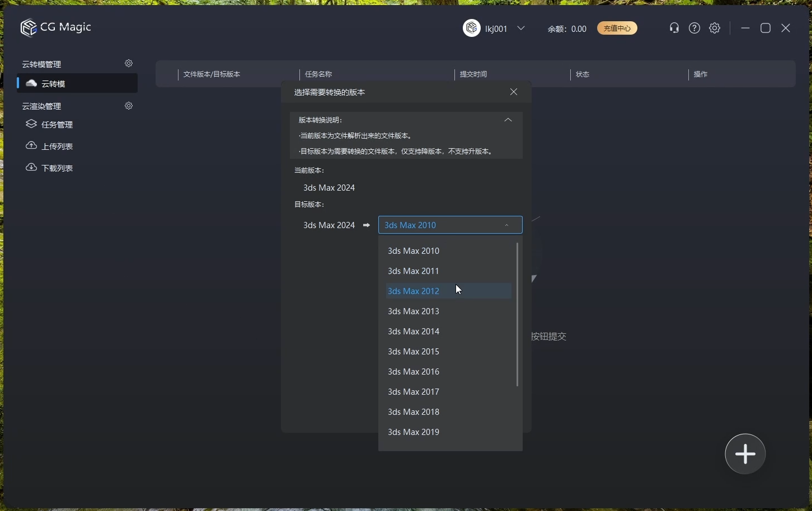Open the 充值中心 button
Screen dimensions: 812x511
tap(616, 28)
